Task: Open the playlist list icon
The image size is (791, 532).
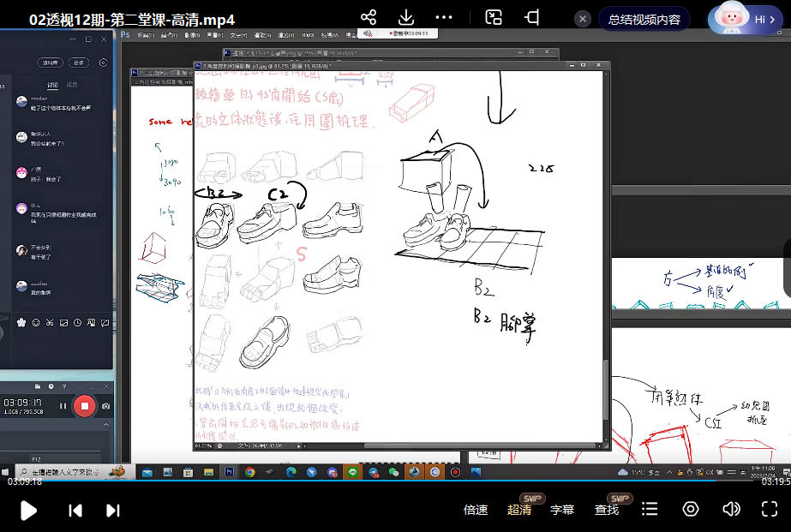Action: click(x=650, y=510)
